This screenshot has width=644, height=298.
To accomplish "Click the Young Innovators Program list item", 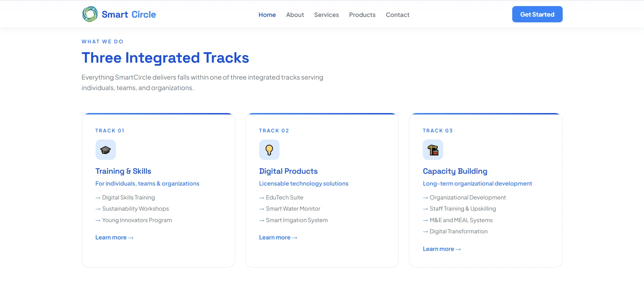I will [x=134, y=220].
